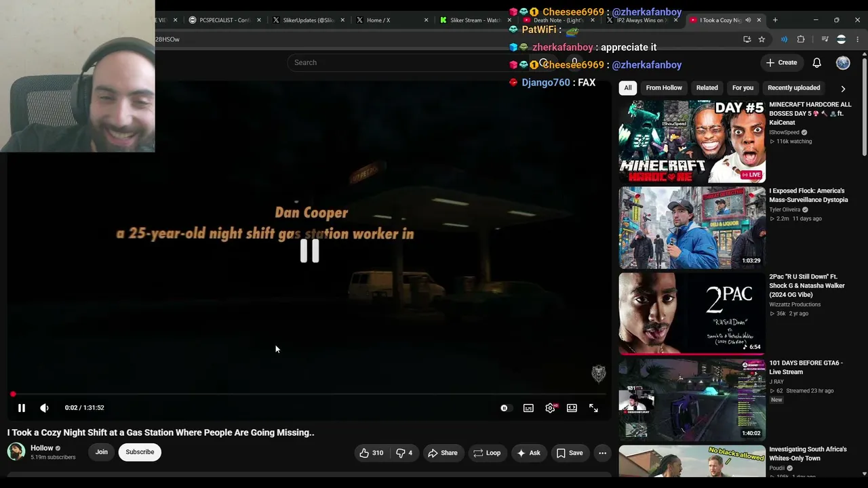Switch to theater mode
868x488 pixels.
click(x=572, y=408)
